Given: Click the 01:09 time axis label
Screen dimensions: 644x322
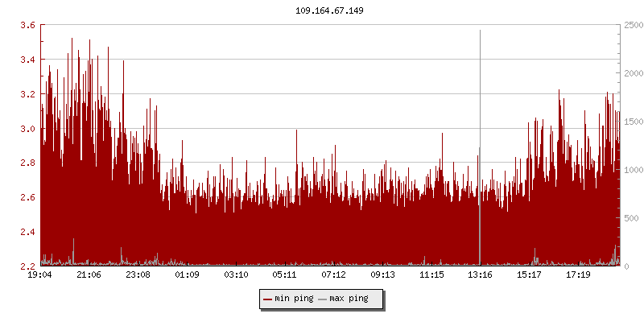Looking at the screenshot, I should point(187,275).
